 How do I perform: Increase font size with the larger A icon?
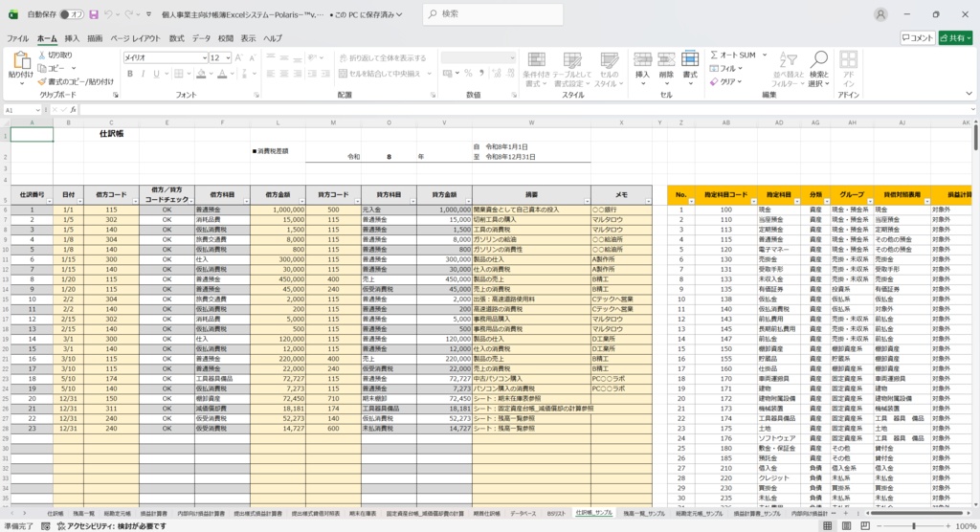(239, 57)
